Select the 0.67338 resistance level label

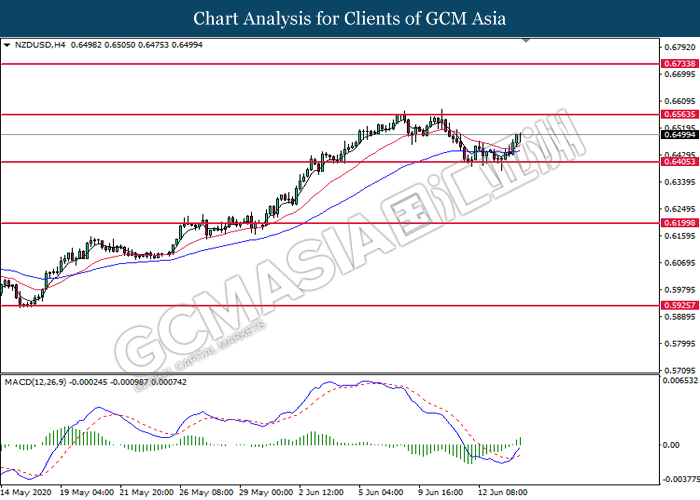pos(679,64)
